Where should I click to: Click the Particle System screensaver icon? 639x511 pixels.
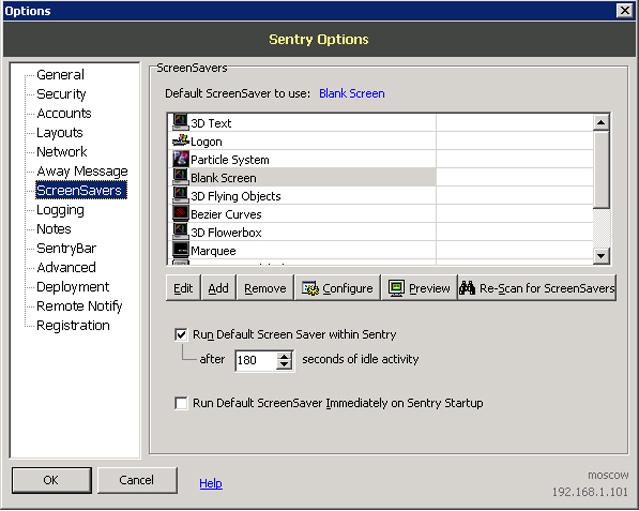[180, 159]
